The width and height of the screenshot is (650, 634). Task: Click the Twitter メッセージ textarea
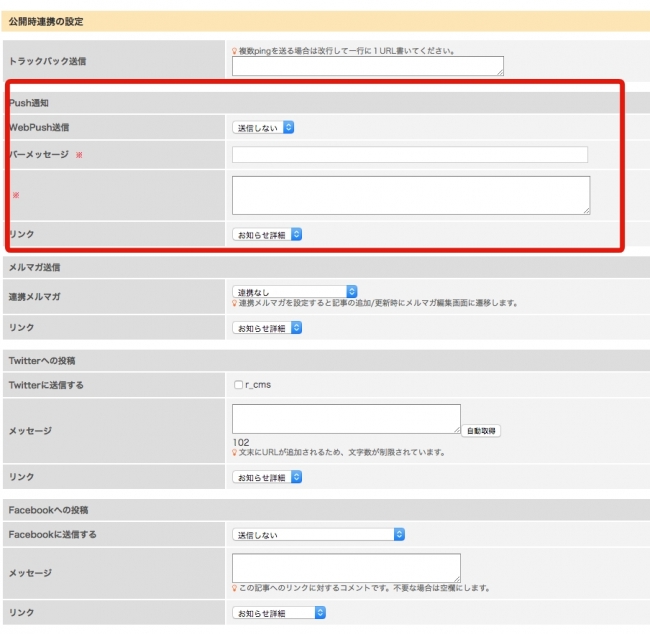345,419
